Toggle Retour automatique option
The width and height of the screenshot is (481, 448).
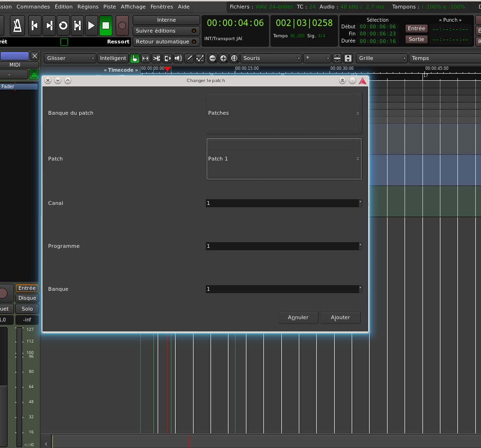pos(166,42)
